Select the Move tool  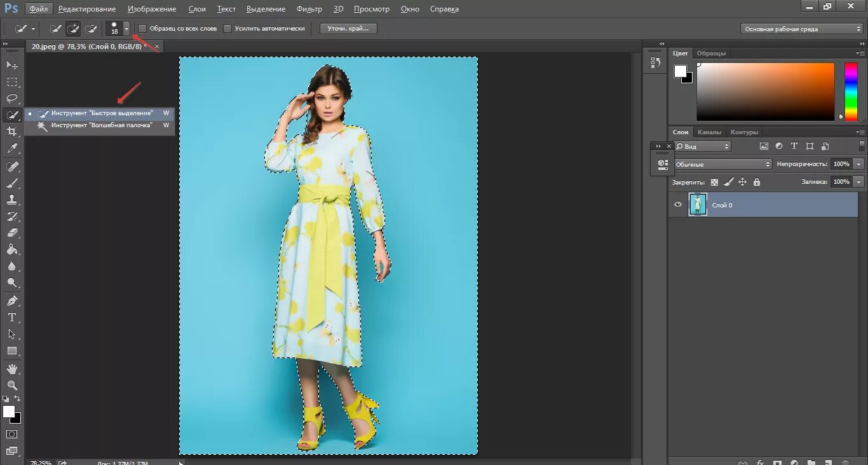pos(11,65)
